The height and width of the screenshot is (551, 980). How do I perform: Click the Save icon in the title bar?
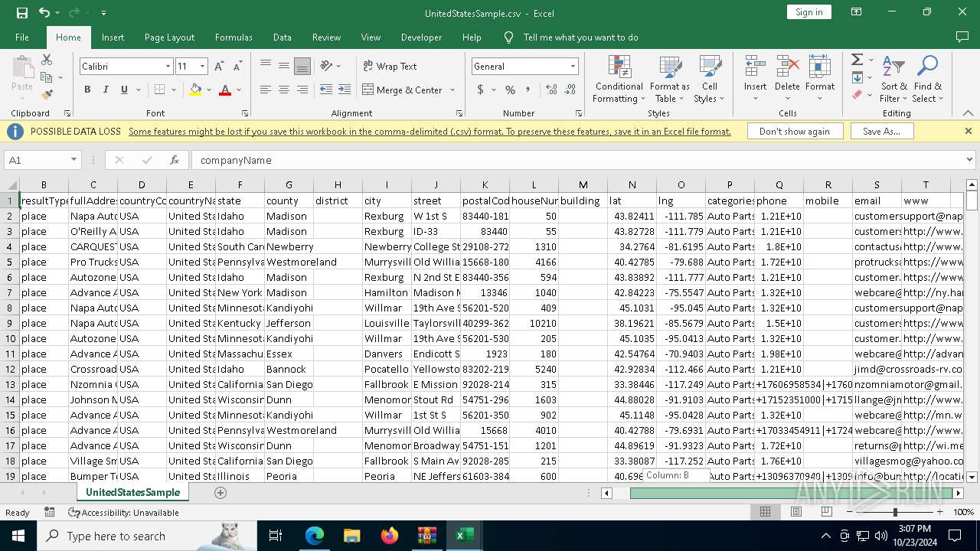[x=22, y=13]
